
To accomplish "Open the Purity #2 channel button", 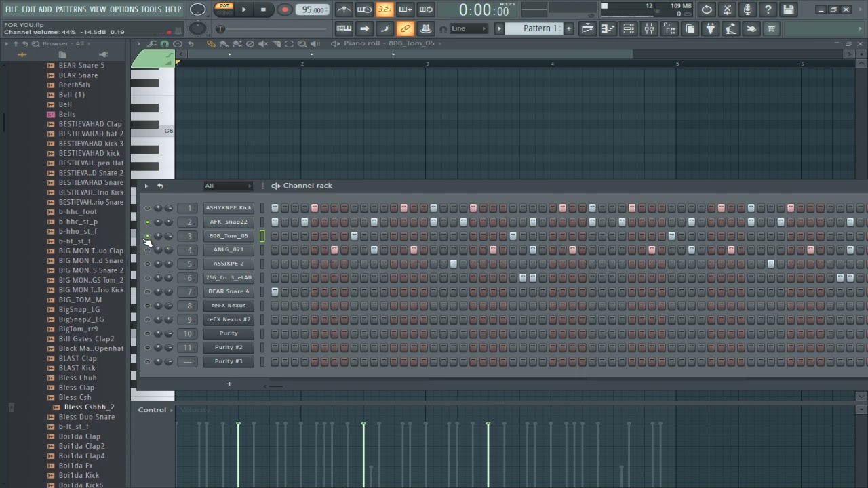I will [x=229, y=347].
